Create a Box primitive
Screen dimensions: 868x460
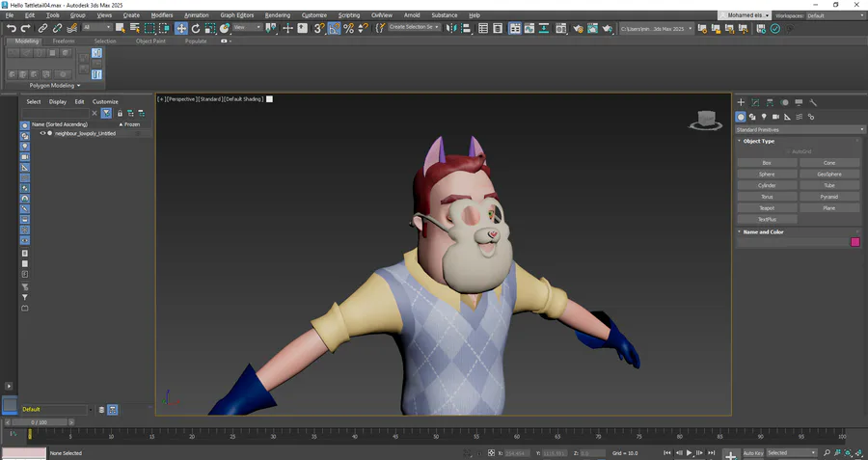[x=767, y=163]
